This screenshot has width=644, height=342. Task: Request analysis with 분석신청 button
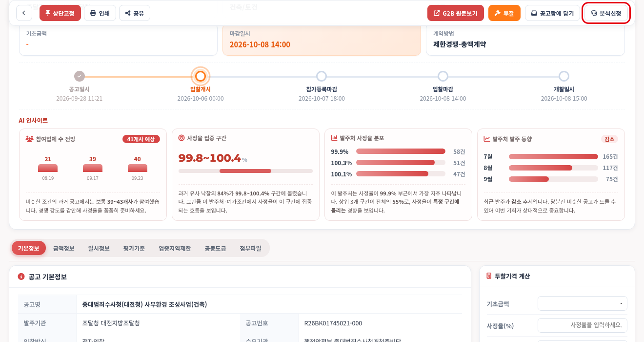[x=606, y=13]
